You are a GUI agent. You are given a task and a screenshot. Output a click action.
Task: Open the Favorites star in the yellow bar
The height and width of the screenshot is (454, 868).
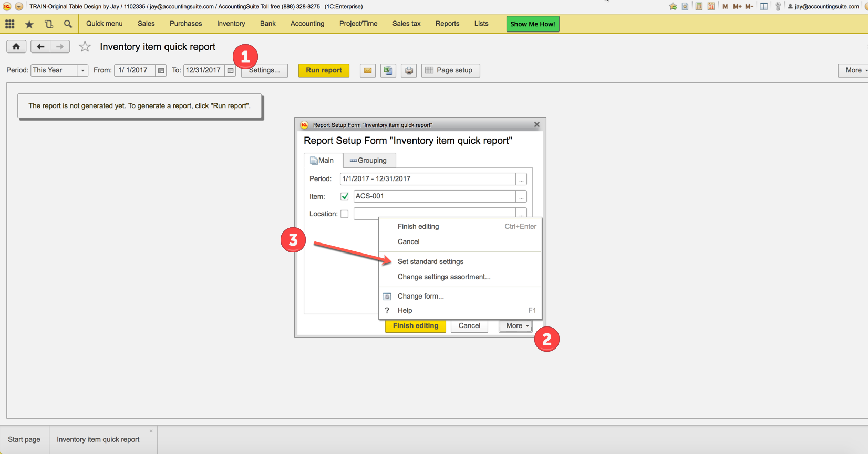tap(29, 24)
